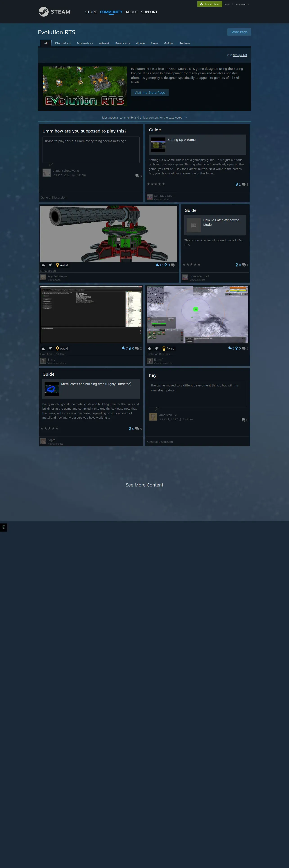289x868 pixels.
Task: Thumbs down Evolution RTS Play screenshot
Action: [156, 348]
